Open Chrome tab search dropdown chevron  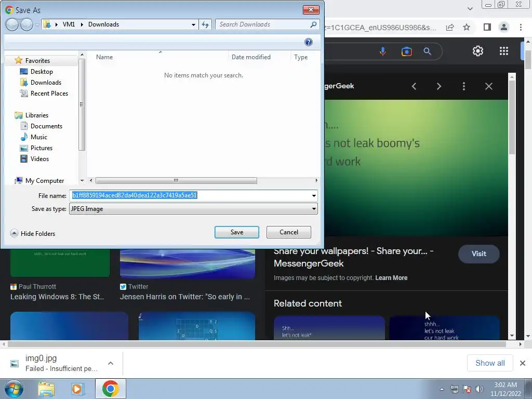(x=470, y=8)
